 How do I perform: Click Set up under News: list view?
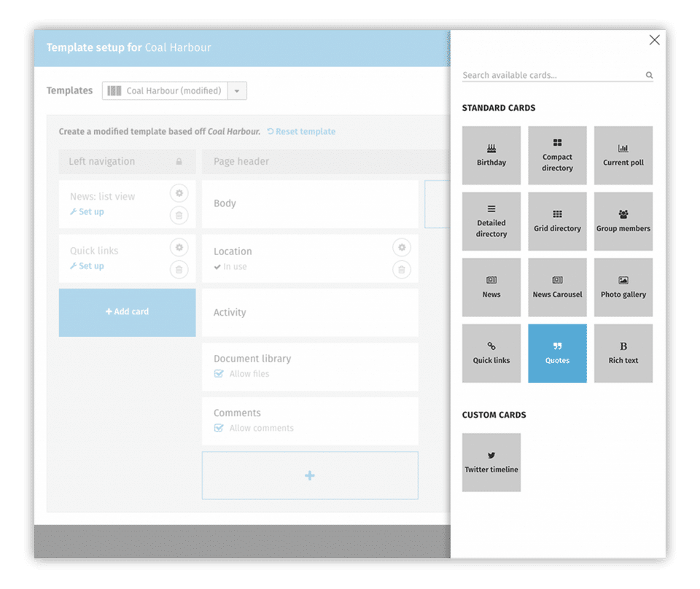(87, 211)
